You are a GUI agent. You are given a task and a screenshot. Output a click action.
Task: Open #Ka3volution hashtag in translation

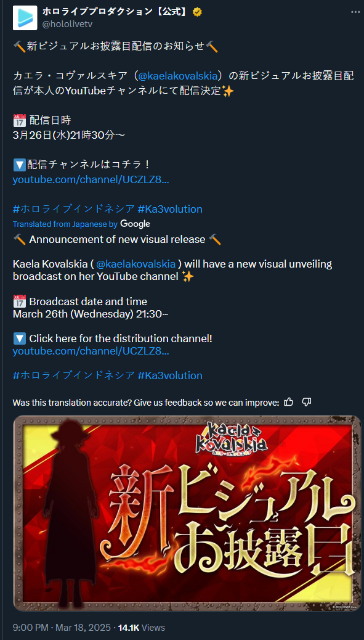pos(170,375)
